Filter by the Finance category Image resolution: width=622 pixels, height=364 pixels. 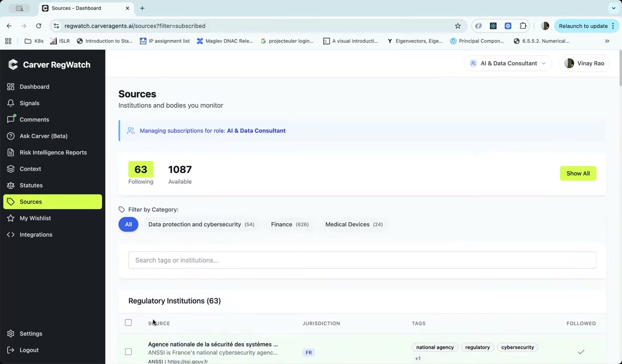point(290,225)
